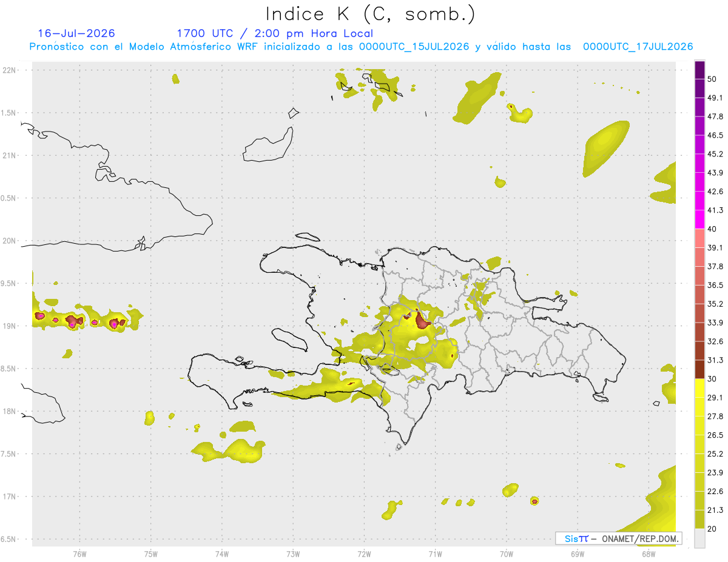Screen dimensions: 728x562
Task: Click the '71W' longitude axis label
Action: coord(435,554)
